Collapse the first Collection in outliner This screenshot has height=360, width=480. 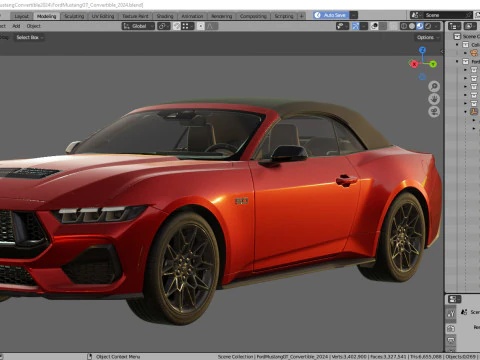pyautogui.click(x=457, y=44)
